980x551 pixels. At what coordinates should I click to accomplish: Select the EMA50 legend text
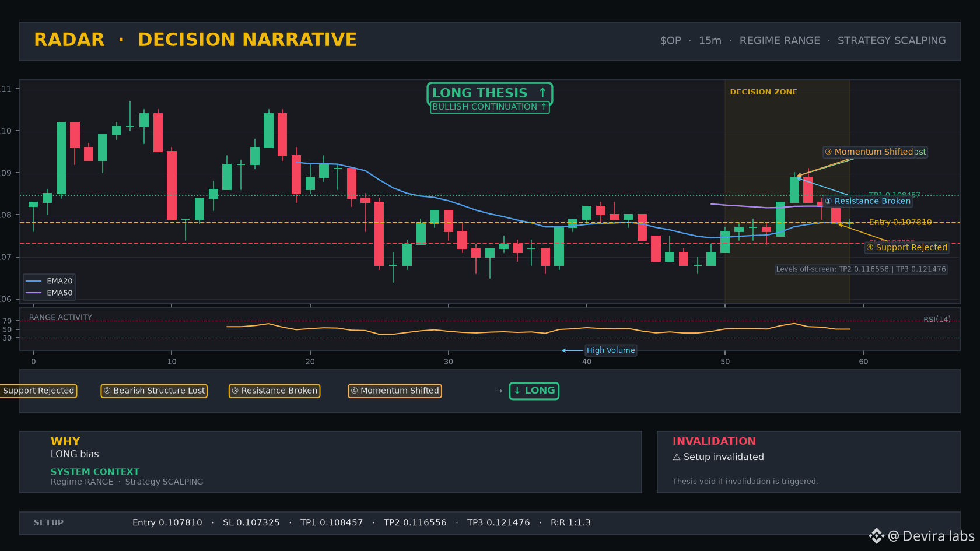pos(60,293)
